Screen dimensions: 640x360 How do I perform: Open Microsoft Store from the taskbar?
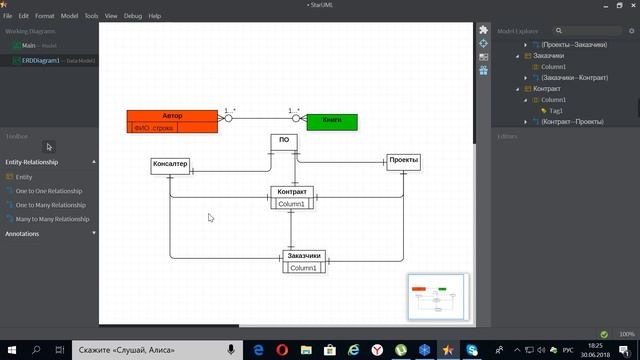point(330,350)
